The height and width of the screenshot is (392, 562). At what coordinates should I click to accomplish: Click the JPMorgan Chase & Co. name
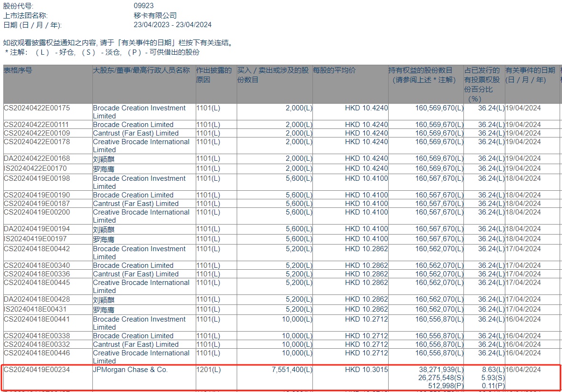[130, 370]
